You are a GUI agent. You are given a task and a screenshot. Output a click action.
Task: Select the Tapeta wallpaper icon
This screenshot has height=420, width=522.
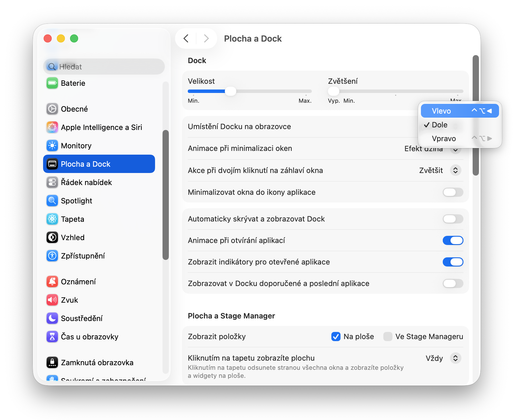[52, 219]
